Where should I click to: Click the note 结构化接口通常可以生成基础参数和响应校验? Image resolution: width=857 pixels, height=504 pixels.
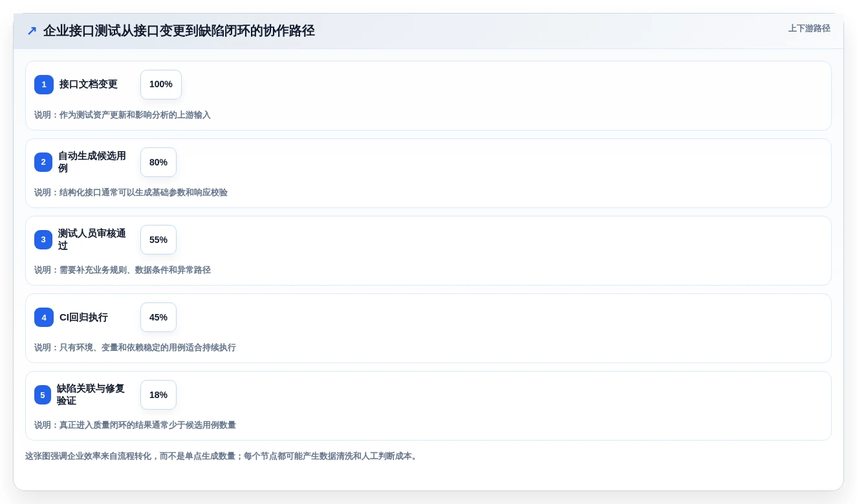[144, 193]
